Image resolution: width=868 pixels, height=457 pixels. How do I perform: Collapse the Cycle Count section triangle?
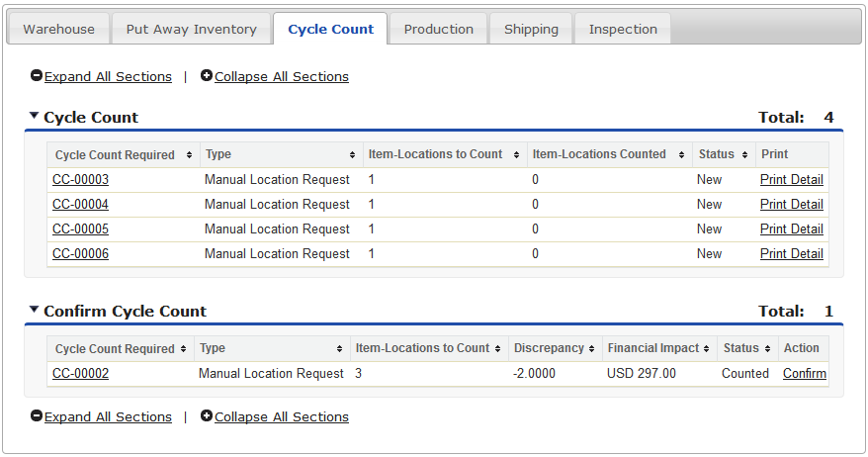pyautogui.click(x=35, y=117)
